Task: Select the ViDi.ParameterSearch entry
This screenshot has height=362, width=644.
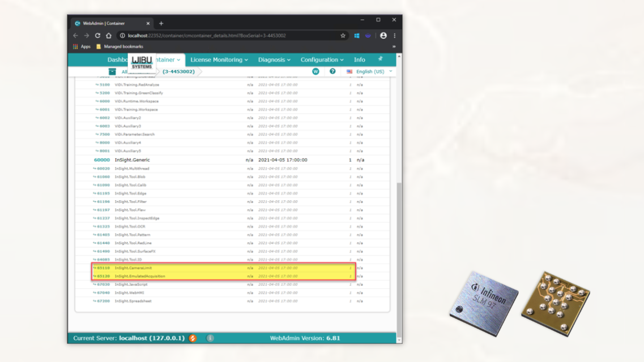Action: [x=135, y=135]
